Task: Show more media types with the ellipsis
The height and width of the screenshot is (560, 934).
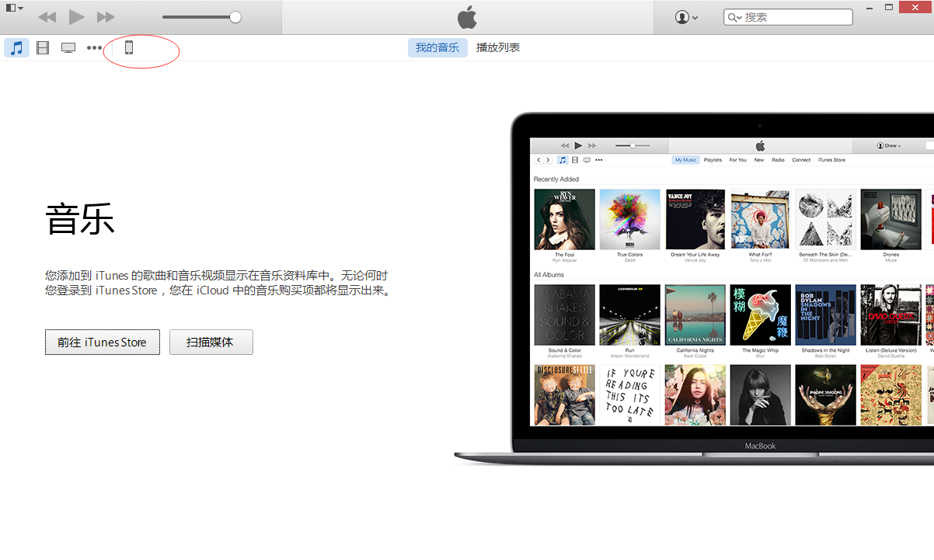Action: [94, 47]
